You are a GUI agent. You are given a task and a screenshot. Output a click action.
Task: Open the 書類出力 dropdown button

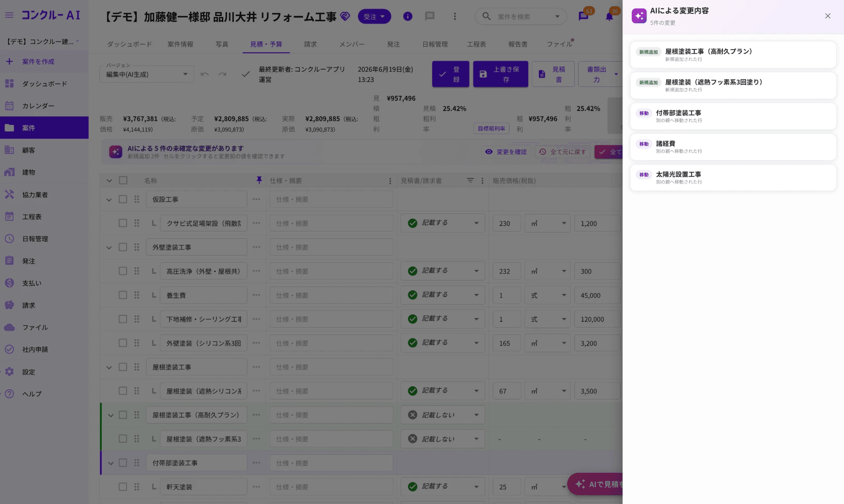601,74
